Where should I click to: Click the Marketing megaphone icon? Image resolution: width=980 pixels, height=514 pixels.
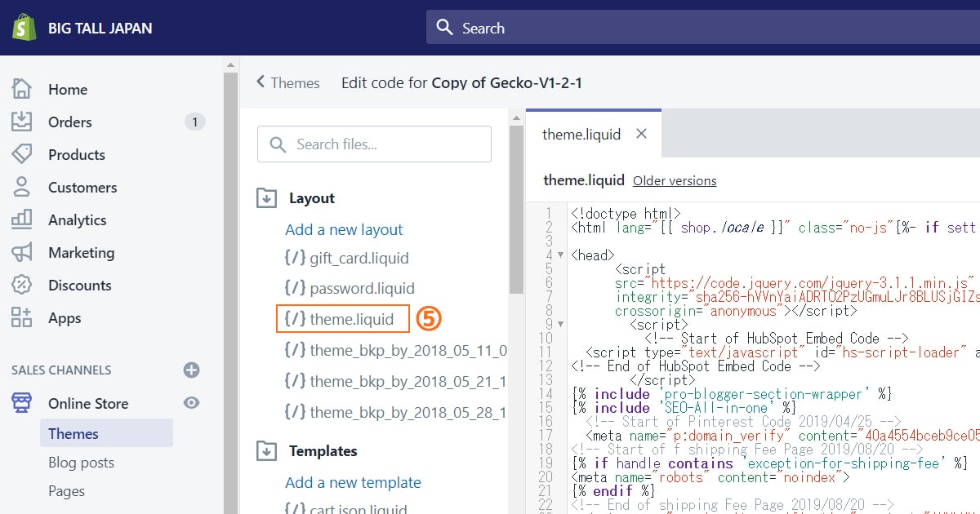(22, 252)
